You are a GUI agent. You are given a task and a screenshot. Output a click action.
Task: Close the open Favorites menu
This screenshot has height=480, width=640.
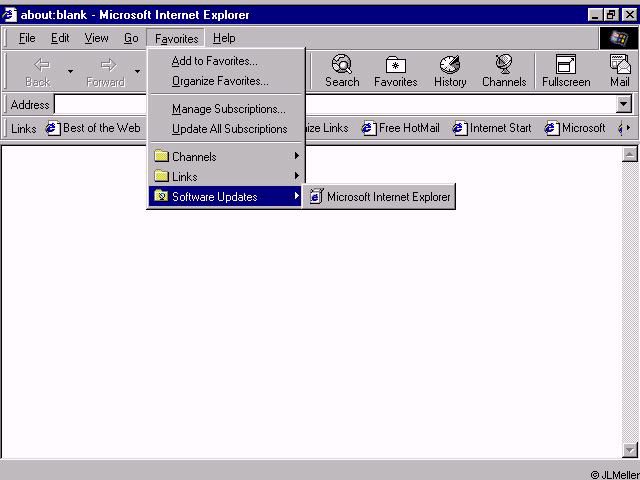(176, 38)
